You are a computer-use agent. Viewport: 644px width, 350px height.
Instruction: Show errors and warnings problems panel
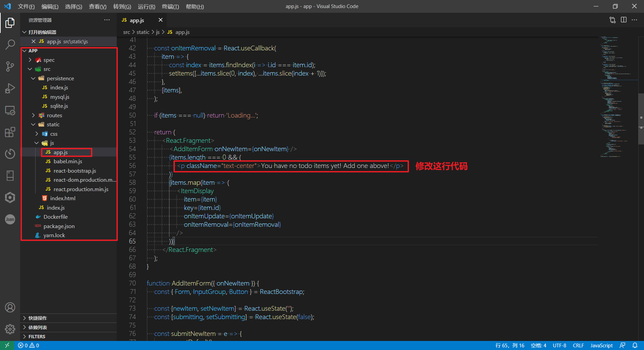click(x=29, y=345)
